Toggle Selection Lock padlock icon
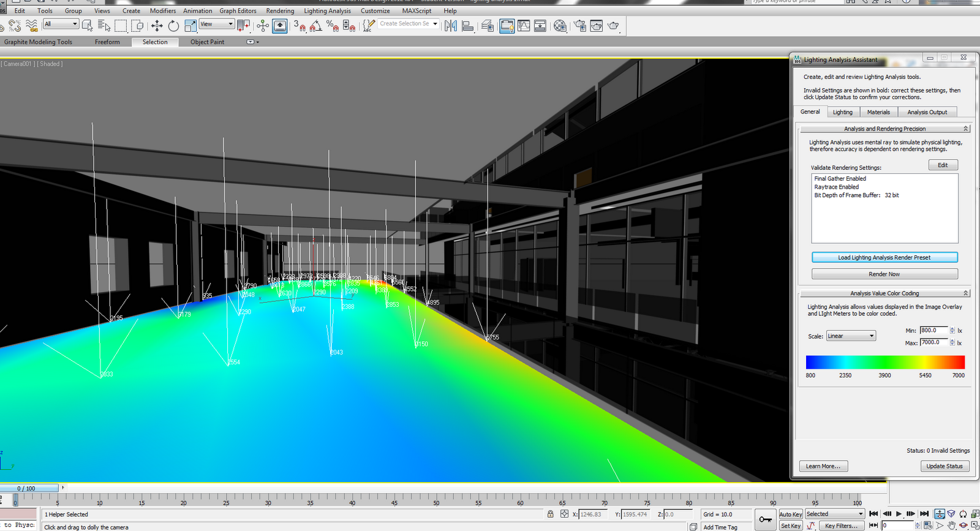This screenshot has height=531, width=980. 551,514
